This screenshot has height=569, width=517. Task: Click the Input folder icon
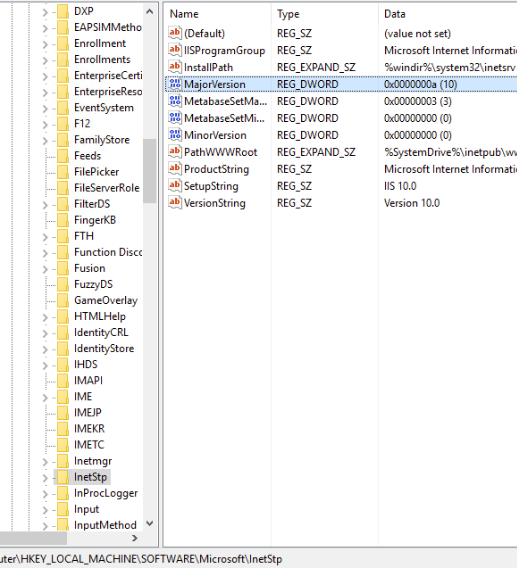click(x=63, y=509)
